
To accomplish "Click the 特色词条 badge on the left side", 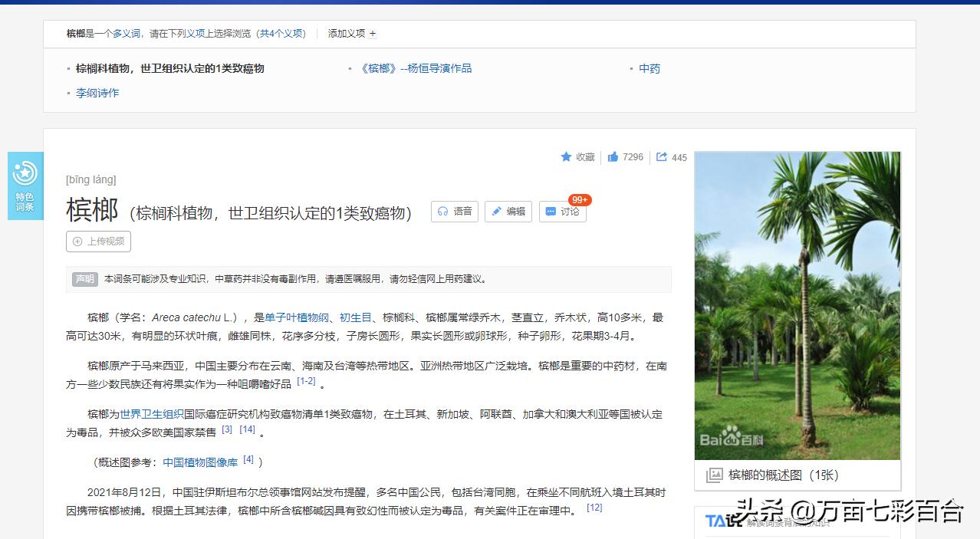I will (x=25, y=185).
